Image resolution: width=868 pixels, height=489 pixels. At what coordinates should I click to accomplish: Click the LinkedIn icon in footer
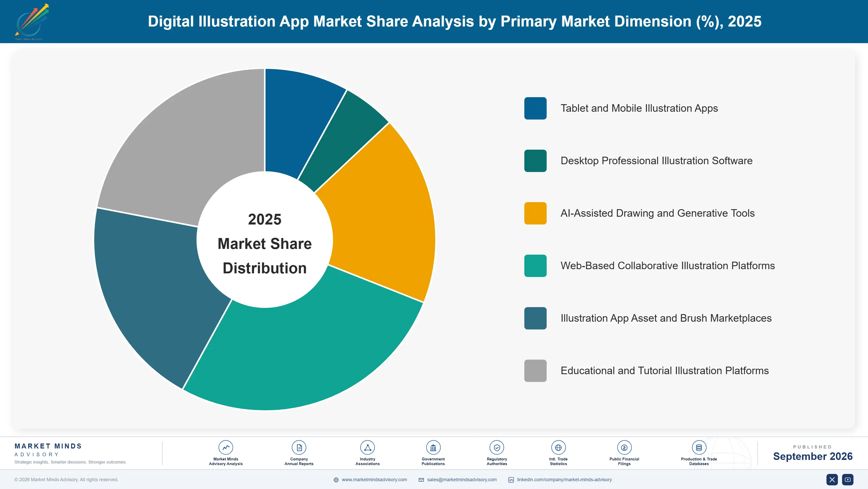(x=511, y=480)
